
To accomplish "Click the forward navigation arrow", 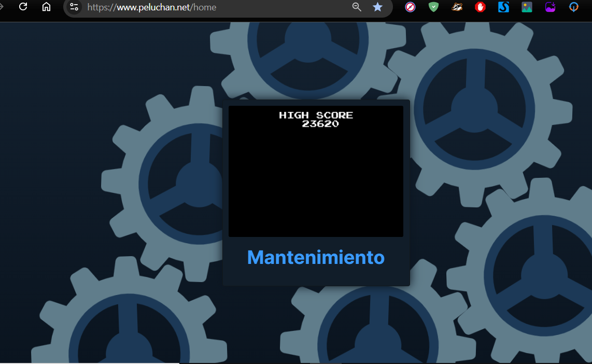I will pos(1,7).
